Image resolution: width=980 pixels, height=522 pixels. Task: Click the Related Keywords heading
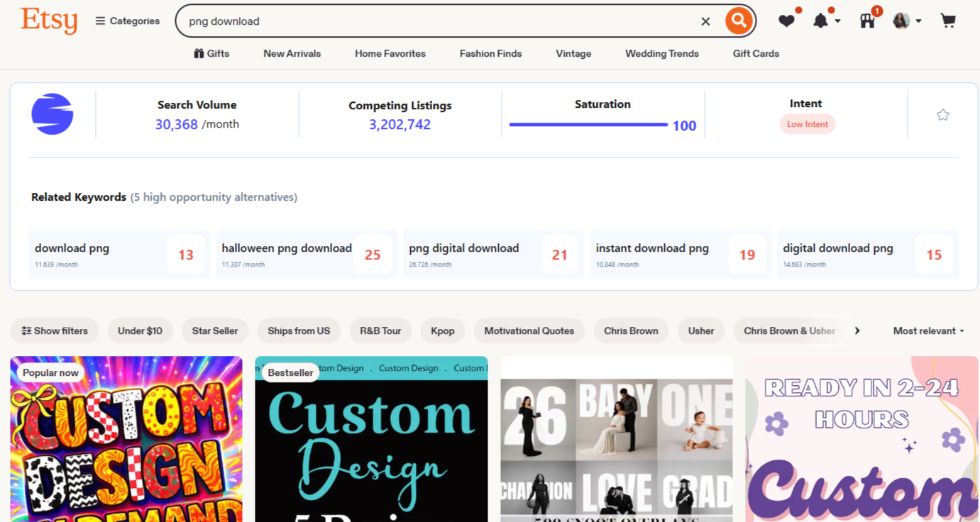coord(79,197)
